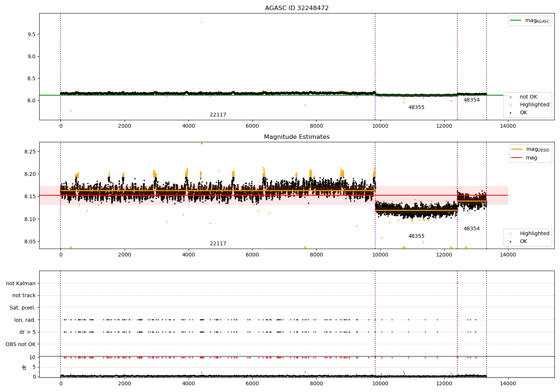Select the 8.25 y-axis tick label

click(30, 152)
